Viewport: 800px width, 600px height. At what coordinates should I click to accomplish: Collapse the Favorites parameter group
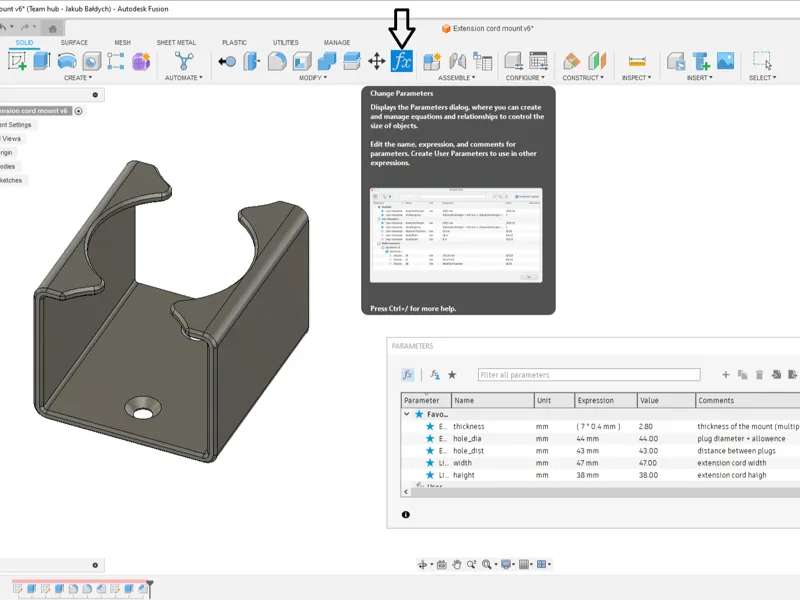[407, 414]
